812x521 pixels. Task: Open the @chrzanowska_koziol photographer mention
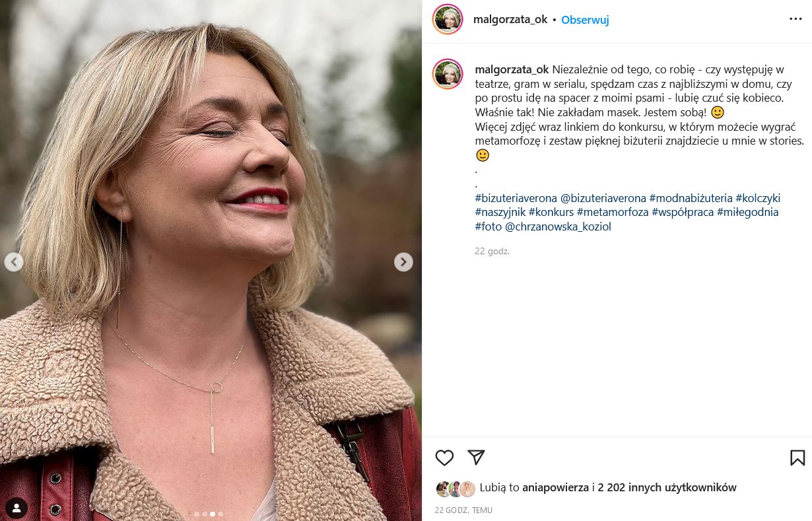click(x=558, y=226)
